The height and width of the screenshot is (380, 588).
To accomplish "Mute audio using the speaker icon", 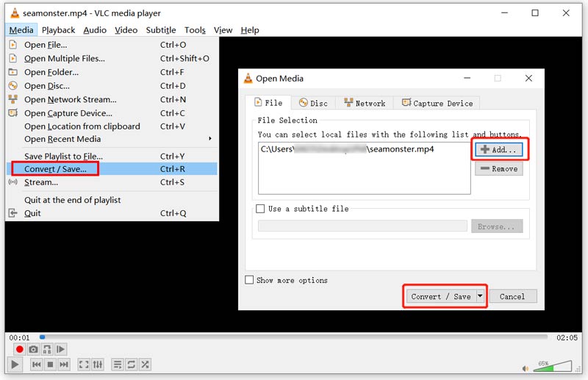I will (526, 368).
